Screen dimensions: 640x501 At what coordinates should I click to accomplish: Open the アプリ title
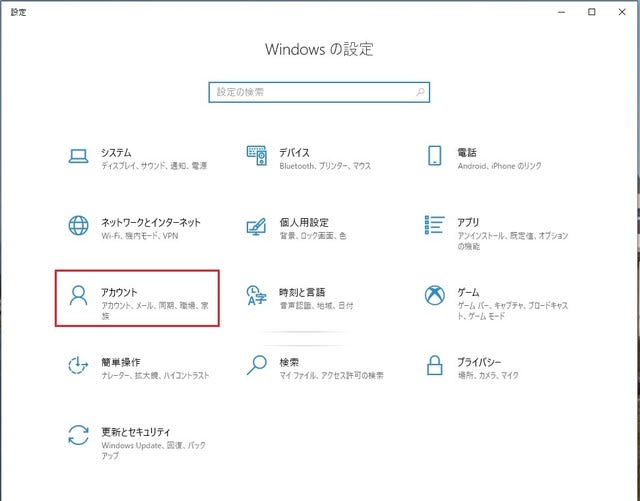468,223
